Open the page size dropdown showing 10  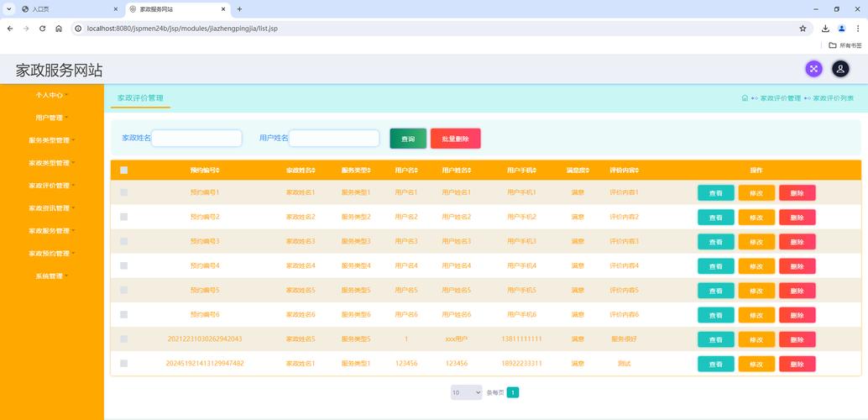point(466,392)
